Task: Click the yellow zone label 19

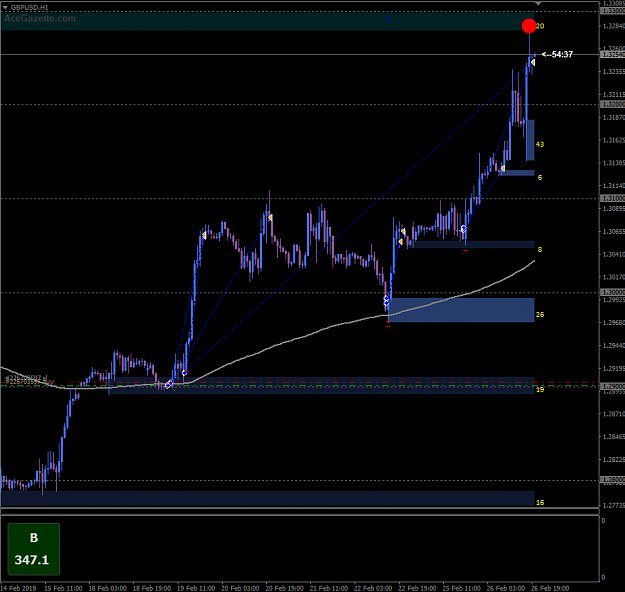Action: tap(540, 389)
